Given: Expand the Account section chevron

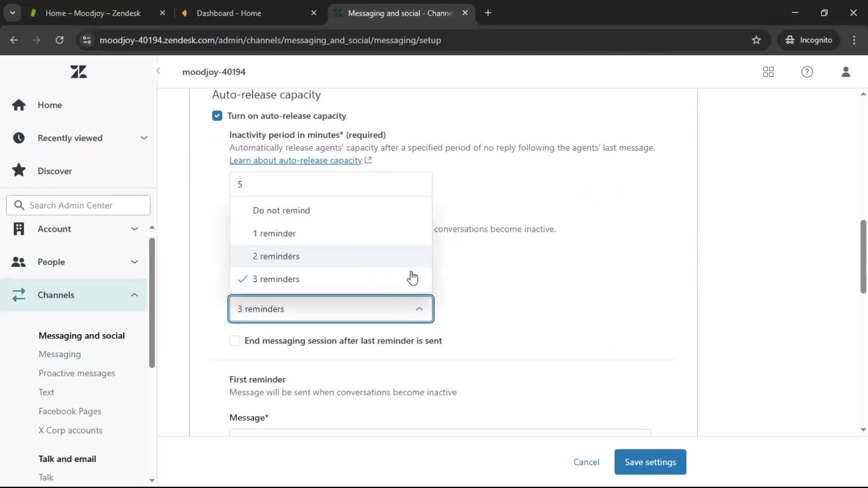Looking at the screenshot, I should tap(134, 229).
